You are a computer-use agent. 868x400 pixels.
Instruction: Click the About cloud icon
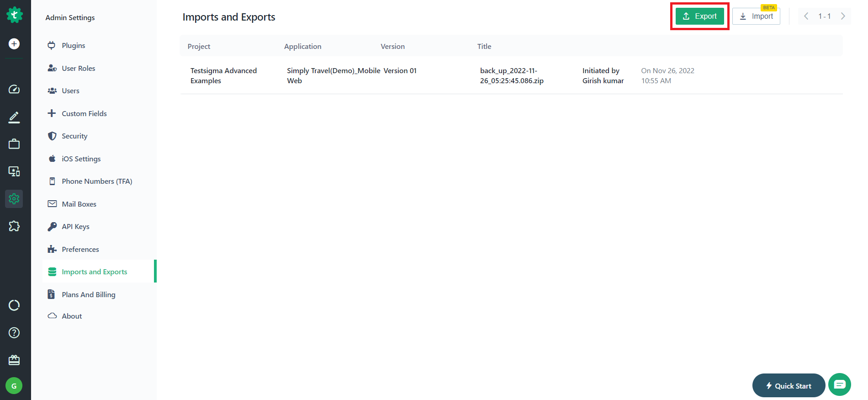point(52,316)
